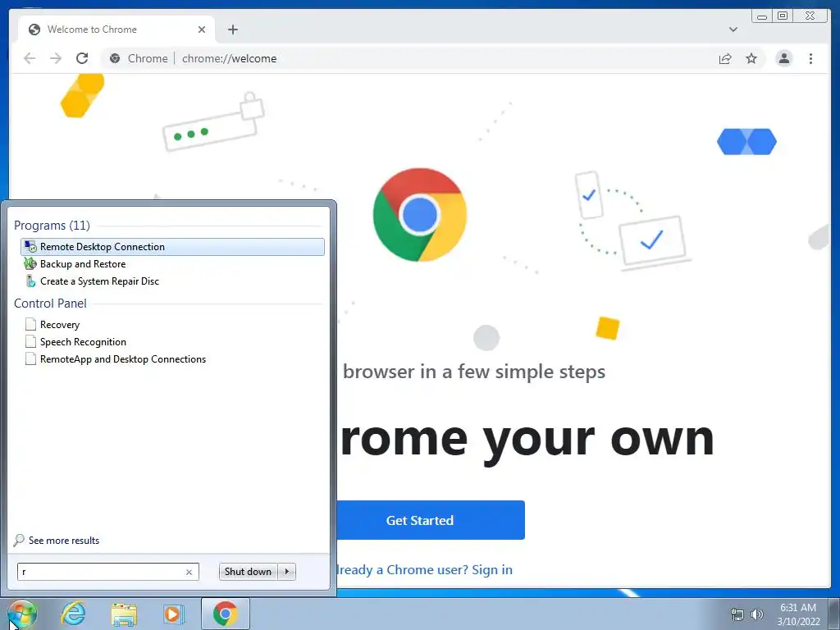Screen dimensions: 840x630
Task: Click the Speech Recognition document icon
Action: pos(30,341)
